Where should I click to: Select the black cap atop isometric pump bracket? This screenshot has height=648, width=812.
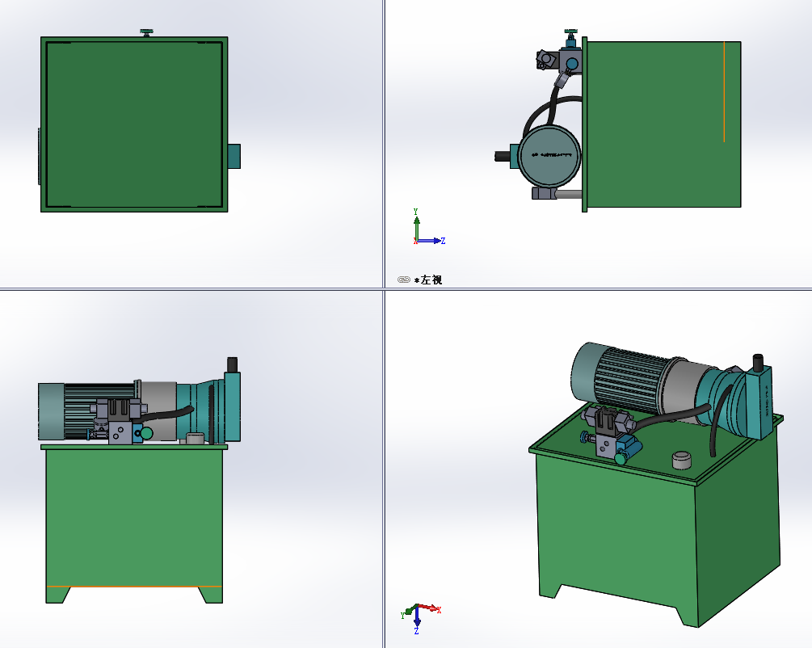click(x=758, y=361)
